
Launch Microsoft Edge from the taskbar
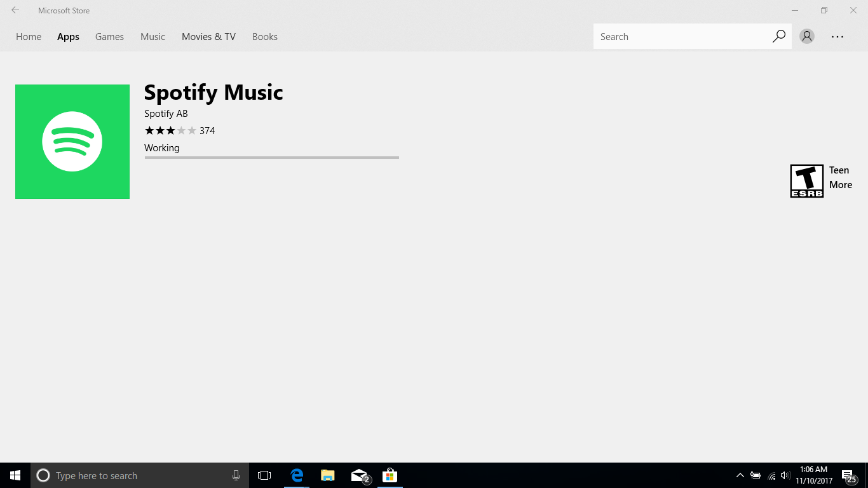(297, 475)
